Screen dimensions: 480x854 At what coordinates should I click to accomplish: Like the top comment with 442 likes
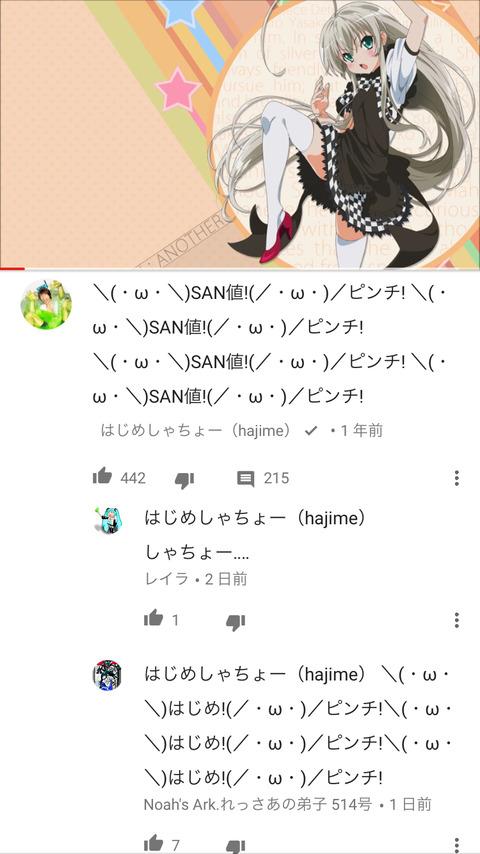pyautogui.click(x=102, y=477)
